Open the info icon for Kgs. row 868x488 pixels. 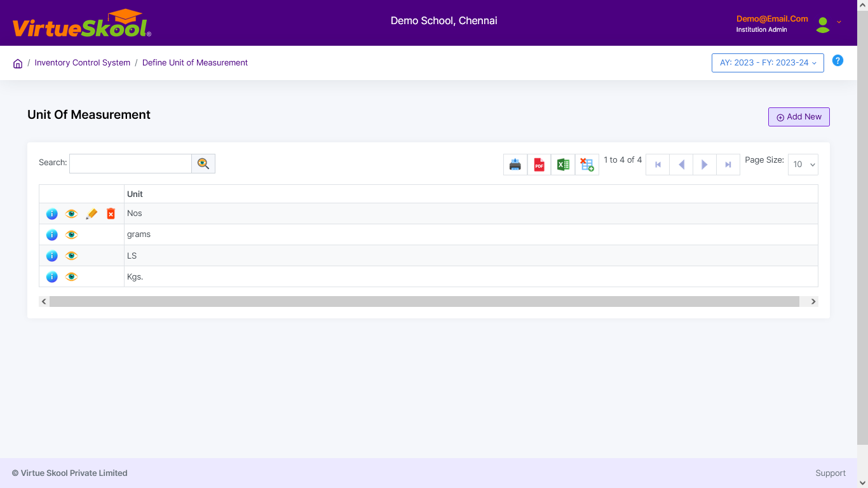click(52, 277)
